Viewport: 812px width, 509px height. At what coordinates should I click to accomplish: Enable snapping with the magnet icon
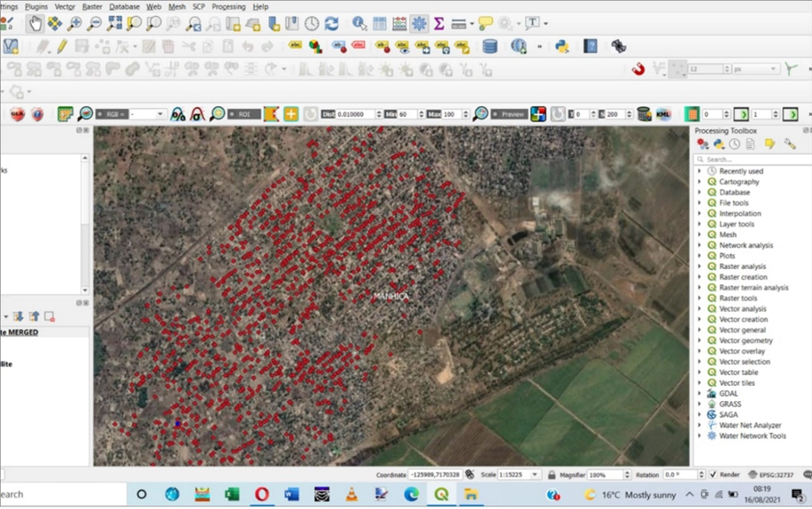pos(638,69)
